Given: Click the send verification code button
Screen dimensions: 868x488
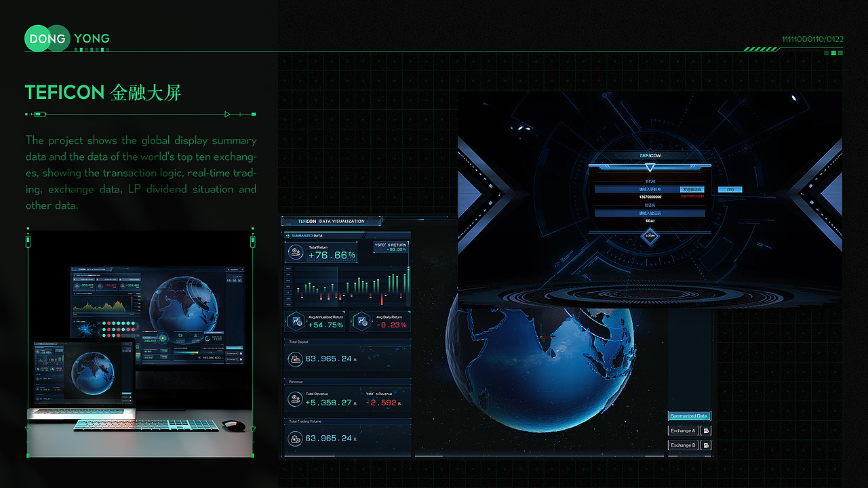Looking at the screenshot, I should pyautogui.click(x=692, y=189).
